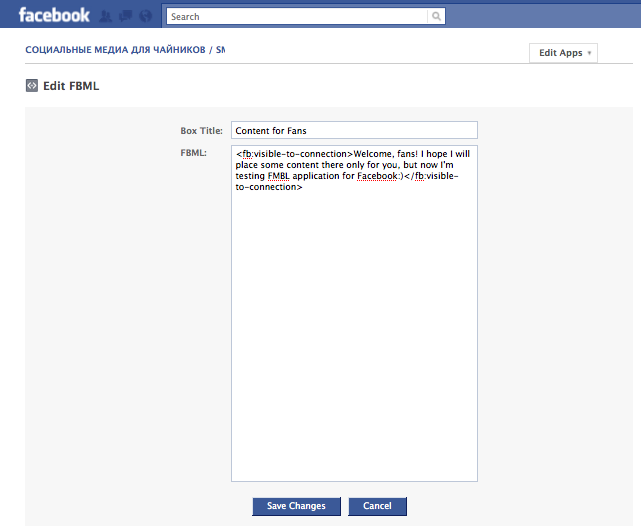
Task: Click the search magnifier icon
Action: click(436, 16)
